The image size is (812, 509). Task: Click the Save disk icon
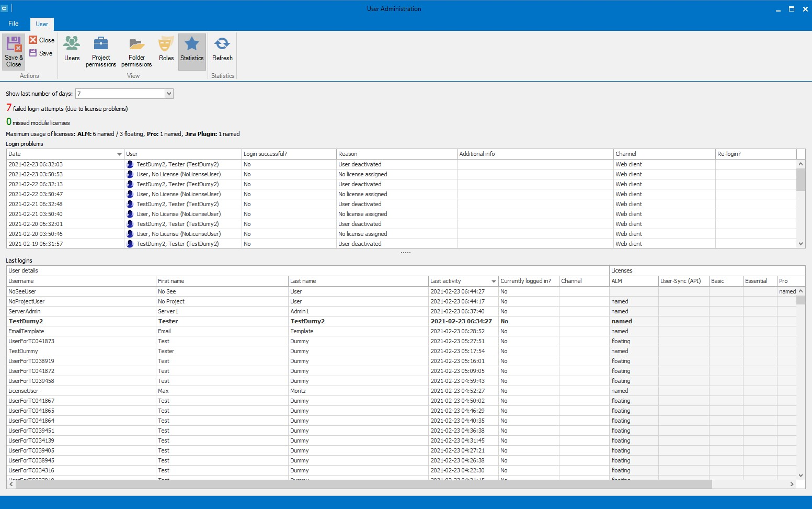(x=33, y=53)
